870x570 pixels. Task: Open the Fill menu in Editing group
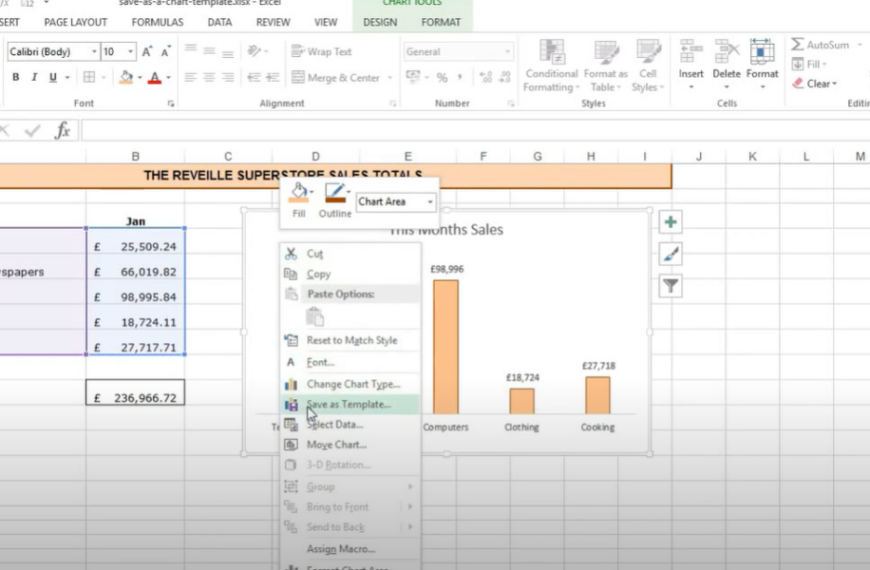point(810,64)
